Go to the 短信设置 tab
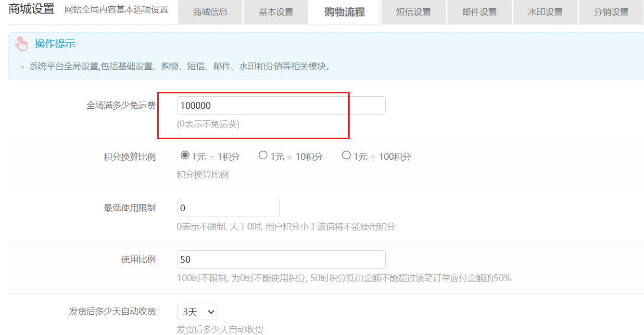 [x=414, y=12]
